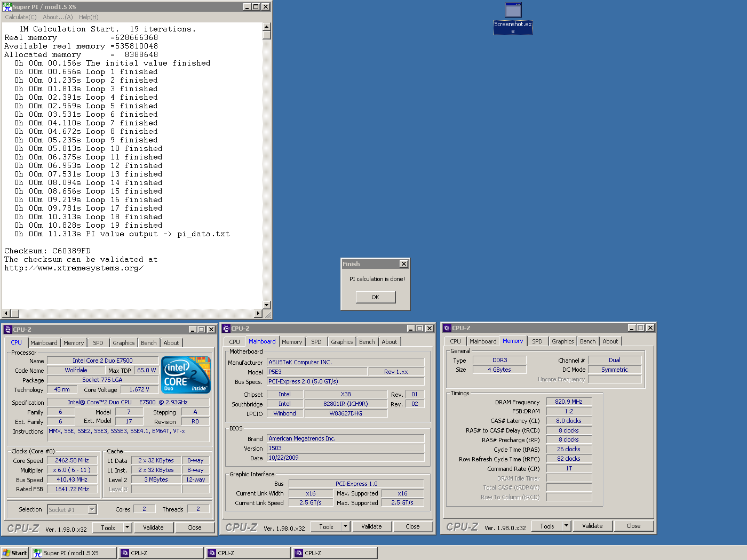
Task: Select Graphics tab in left CPU-Z window
Action: [x=124, y=343]
